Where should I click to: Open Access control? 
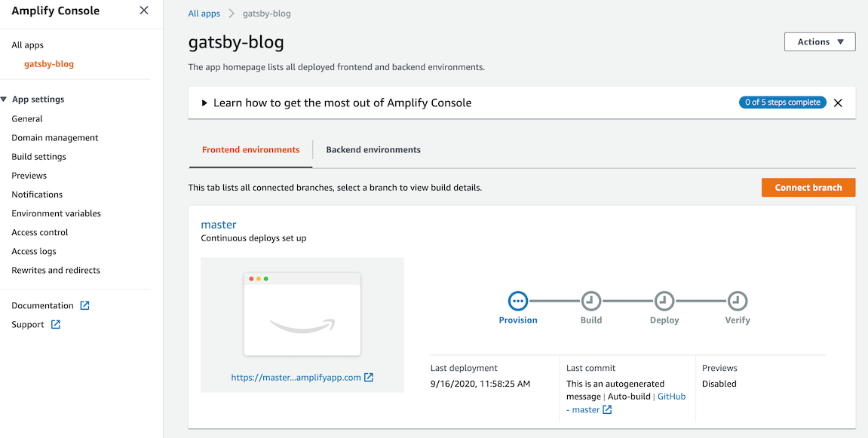pyautogui.click(x=40, y=232)
